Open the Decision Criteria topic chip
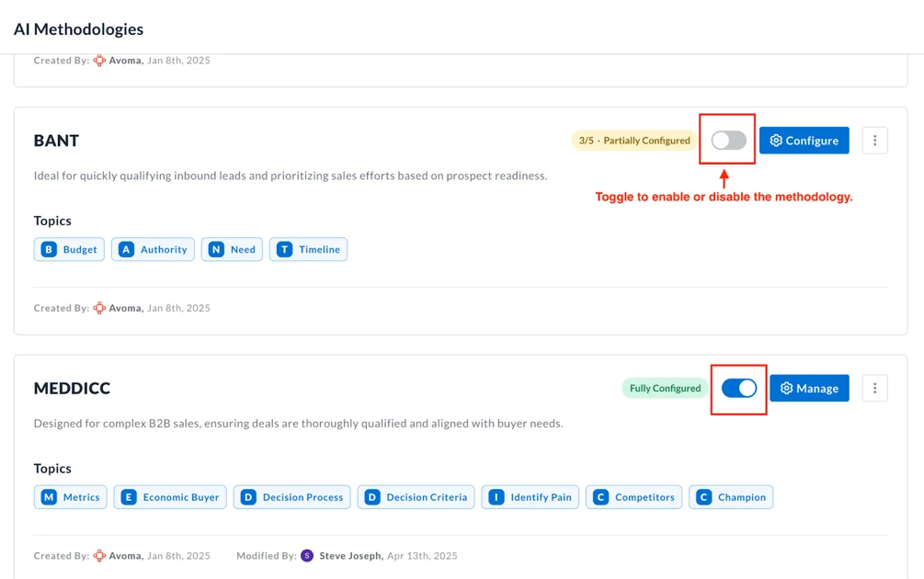This screenshot has width=924, height=579. click(x=416, y=497)
